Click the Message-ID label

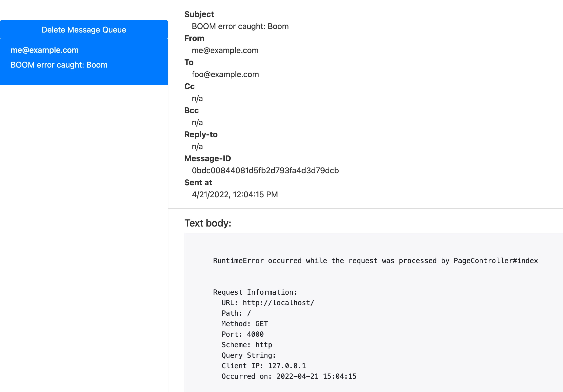tap(208, 158)
